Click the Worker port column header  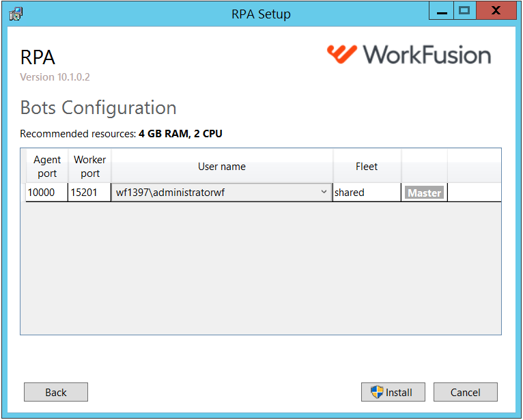click(89, 167)
